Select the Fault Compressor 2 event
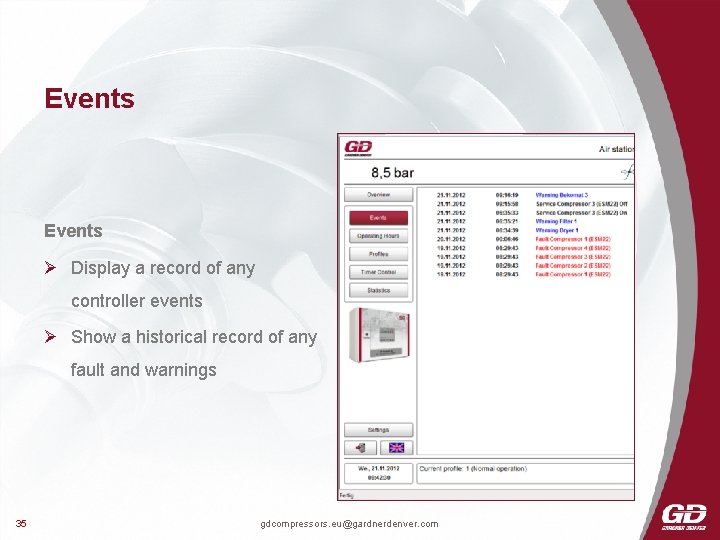Image resolution: width=720 pixels, height=540 pixels. [x=532, y=265]
